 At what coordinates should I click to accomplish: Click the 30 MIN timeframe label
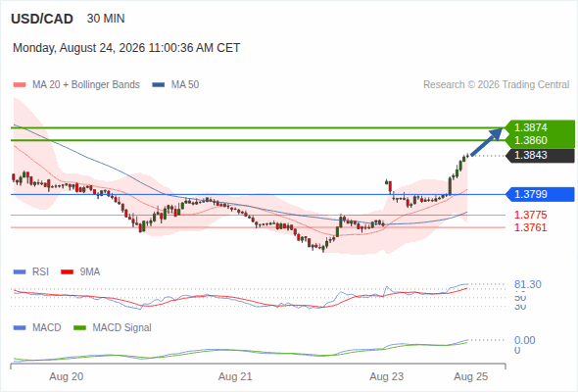pos(106,19)
